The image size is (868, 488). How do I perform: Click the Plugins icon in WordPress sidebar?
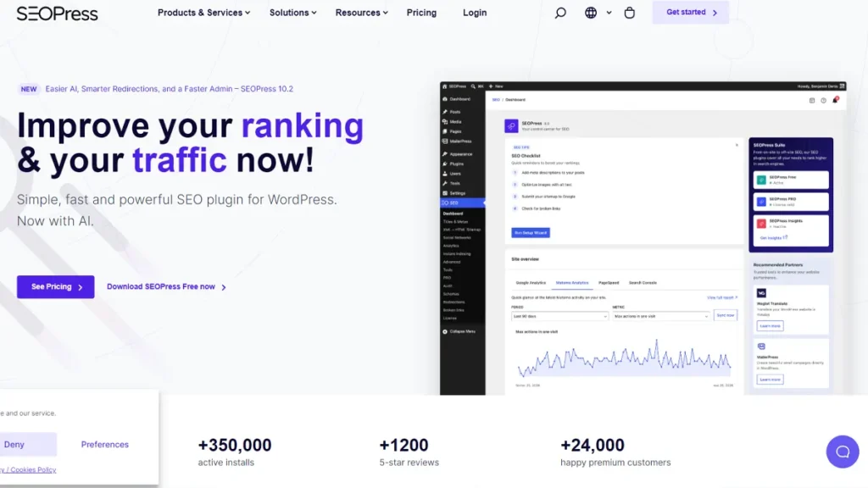pyautogui.click(x=445, y=164)
